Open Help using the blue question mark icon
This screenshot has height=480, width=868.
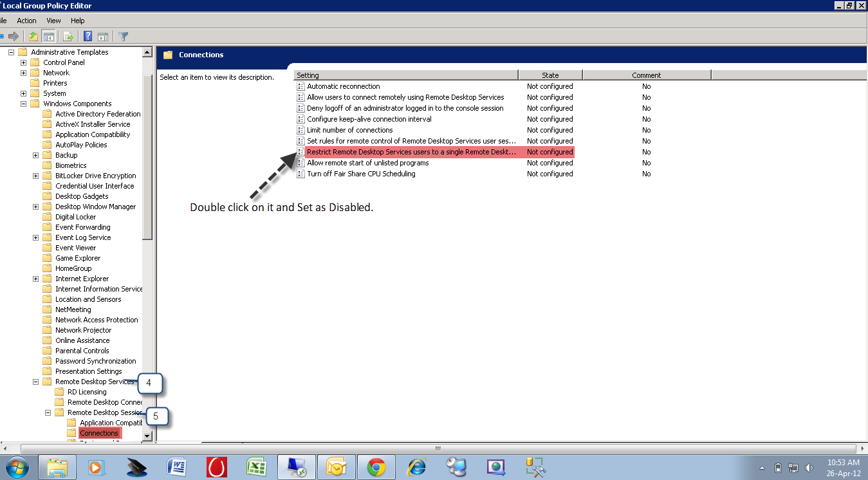tap(88, 37)
